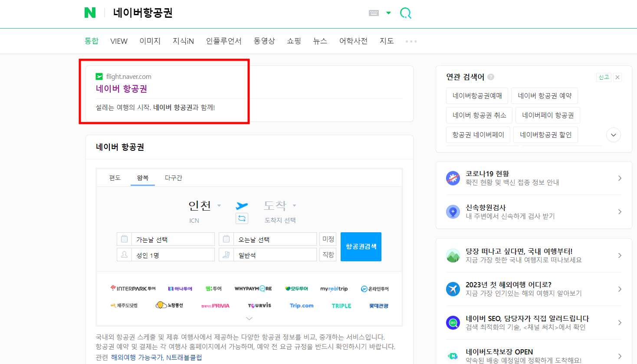This screenshot has width=637, height=364.
Task: Click the 가는날 선택 date field
Action: coord(166,239)
